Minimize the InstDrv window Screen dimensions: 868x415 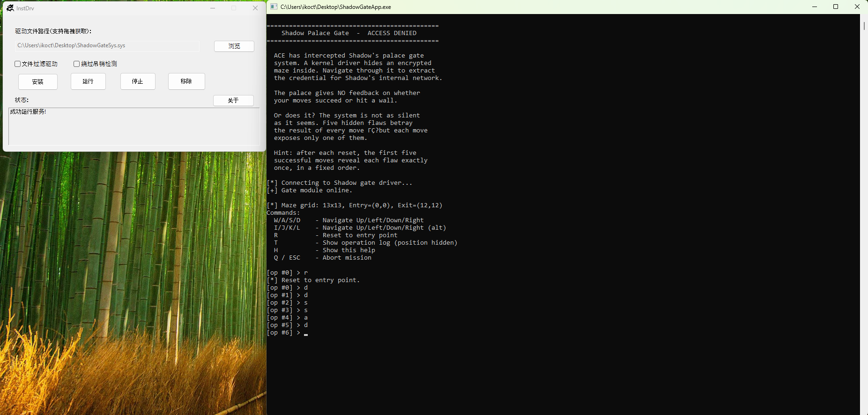213,8
